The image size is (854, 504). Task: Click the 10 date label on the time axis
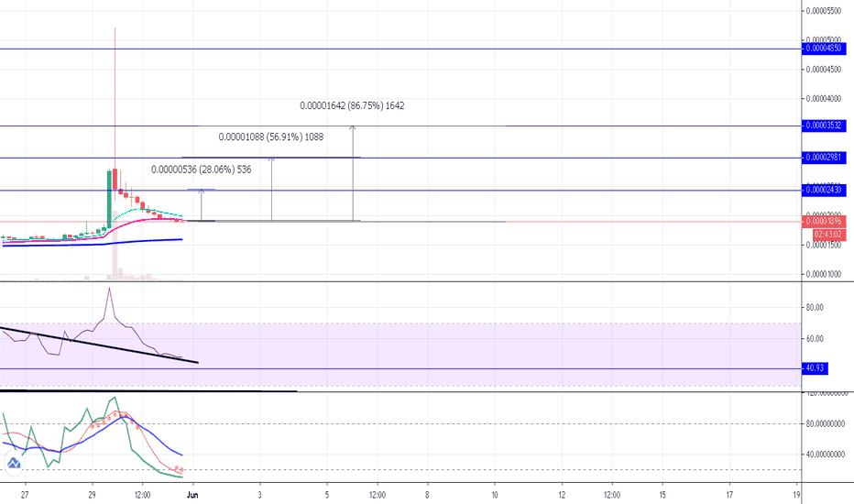click(x=495, y=495)
